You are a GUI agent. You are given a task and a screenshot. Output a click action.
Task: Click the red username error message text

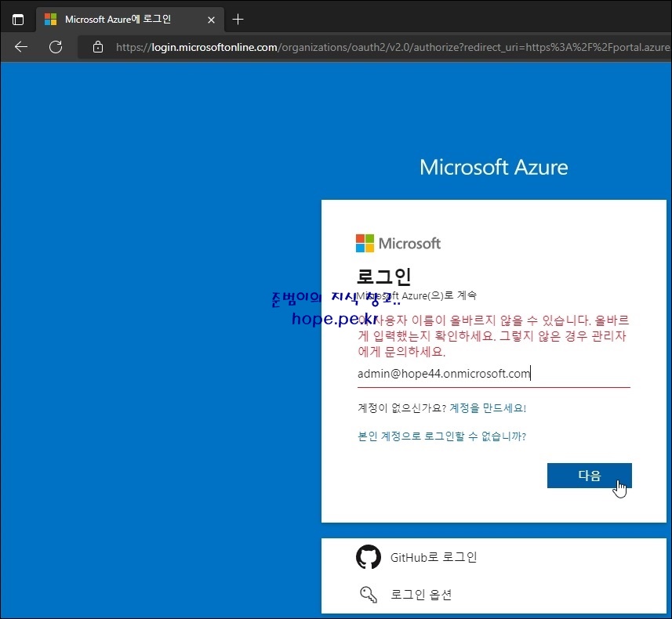tap(493, 336)
